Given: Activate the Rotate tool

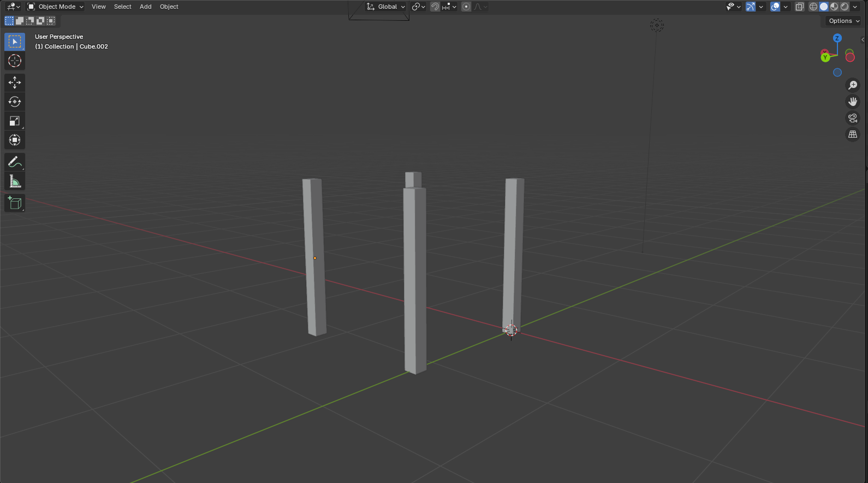Looking at the screenshot, I should pyautogui.click(x=15, y=102).
